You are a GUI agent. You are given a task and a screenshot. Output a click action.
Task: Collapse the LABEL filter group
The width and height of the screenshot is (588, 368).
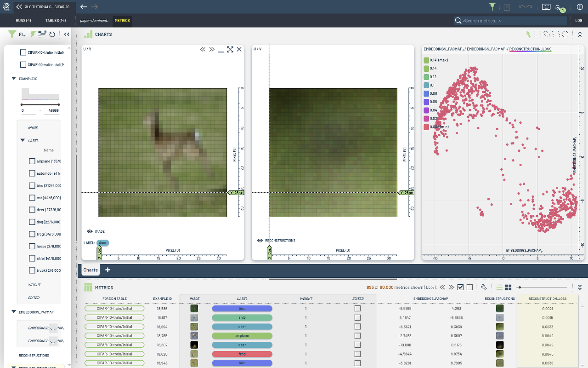[23, 141]
